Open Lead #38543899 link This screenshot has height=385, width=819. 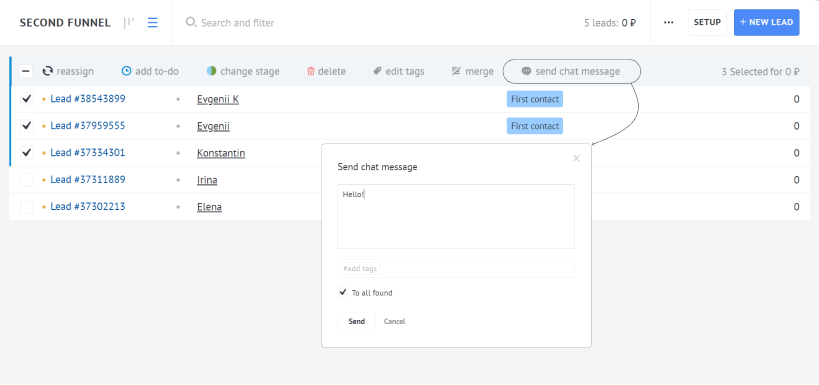88,98
